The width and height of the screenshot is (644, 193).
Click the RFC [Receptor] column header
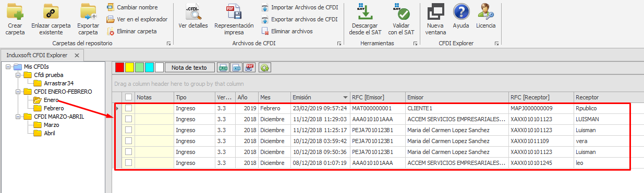pyautogui.click(x=541, y=97)
